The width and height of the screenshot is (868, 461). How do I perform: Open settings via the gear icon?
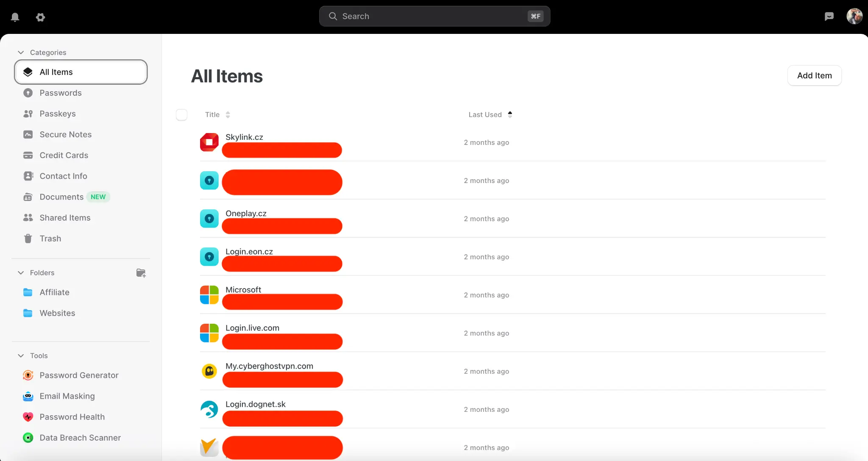(40, 17)
